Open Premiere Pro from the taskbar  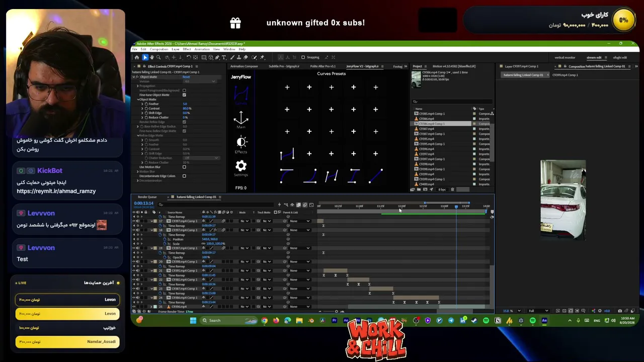(x=334, y=320)
